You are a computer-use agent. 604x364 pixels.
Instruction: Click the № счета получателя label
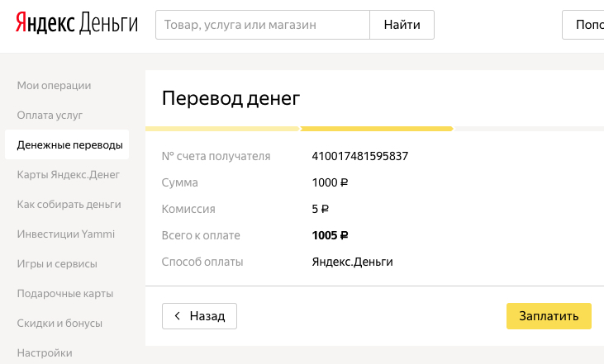tap(216, 156)
